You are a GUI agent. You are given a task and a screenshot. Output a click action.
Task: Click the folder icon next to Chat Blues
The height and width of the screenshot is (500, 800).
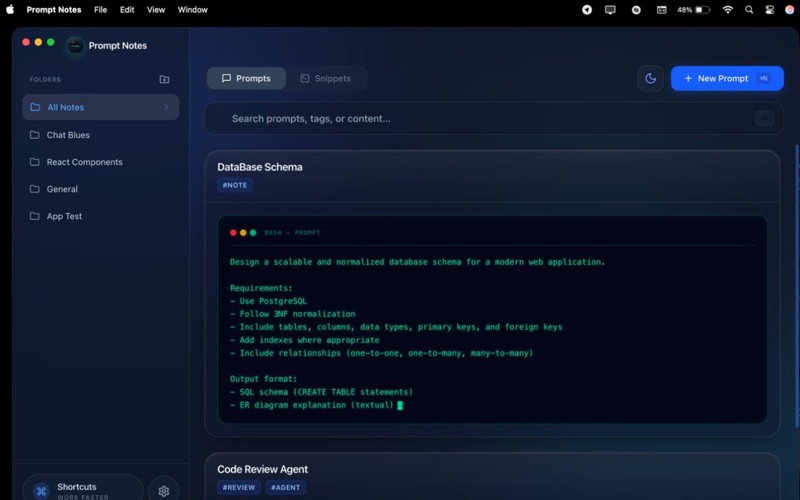[35, 135]
